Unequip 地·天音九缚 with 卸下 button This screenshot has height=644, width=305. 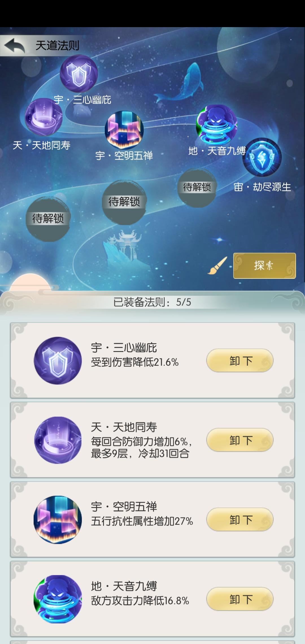click(240, 599)
